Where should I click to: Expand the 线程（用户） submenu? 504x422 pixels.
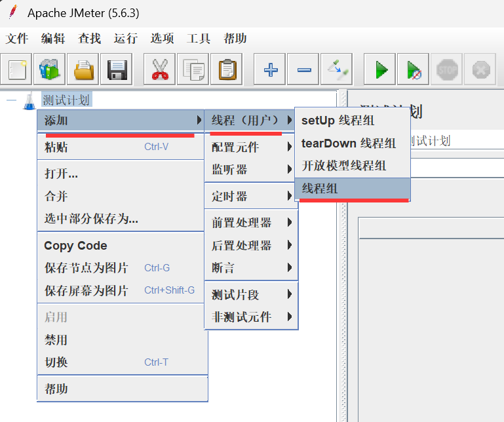[250, 121]
